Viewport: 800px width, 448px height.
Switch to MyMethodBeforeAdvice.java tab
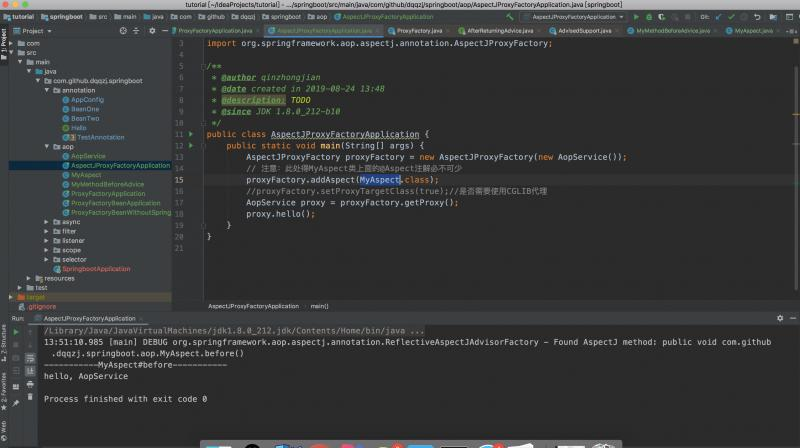point(672,31)
